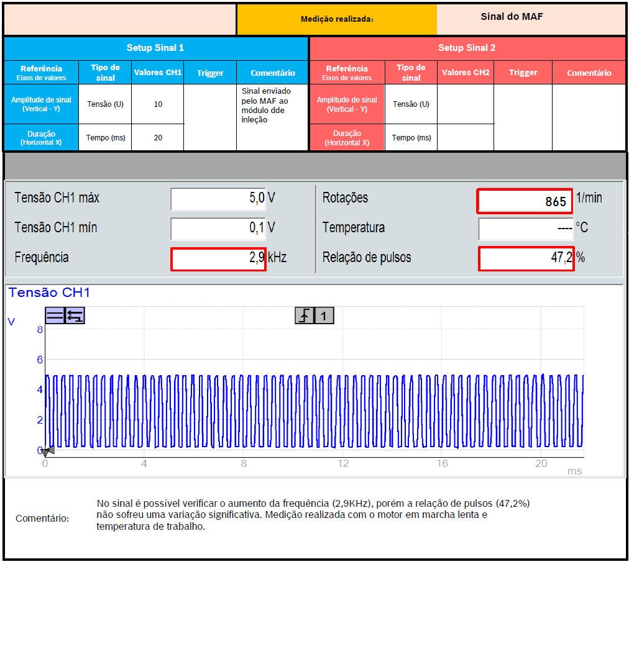629x672 pixels.
Task: Select the Frequência 2,9 kHz field
Action: 218,258
